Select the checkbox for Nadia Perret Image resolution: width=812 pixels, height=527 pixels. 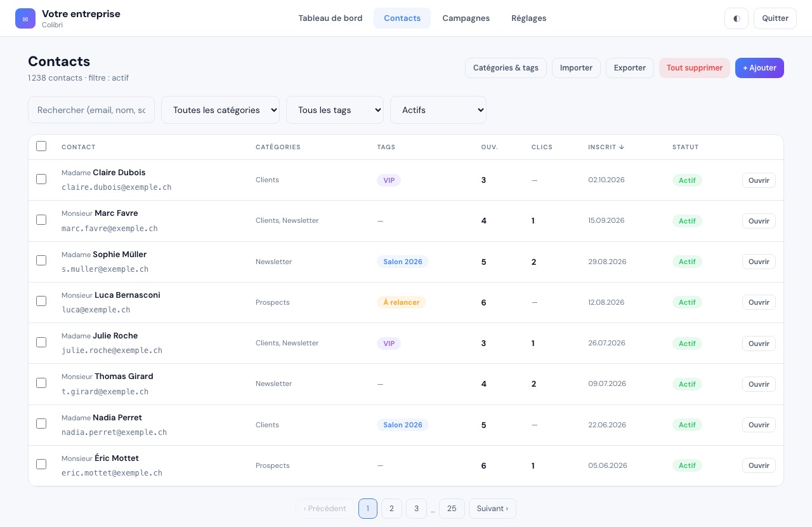click(x=41, y=424)
